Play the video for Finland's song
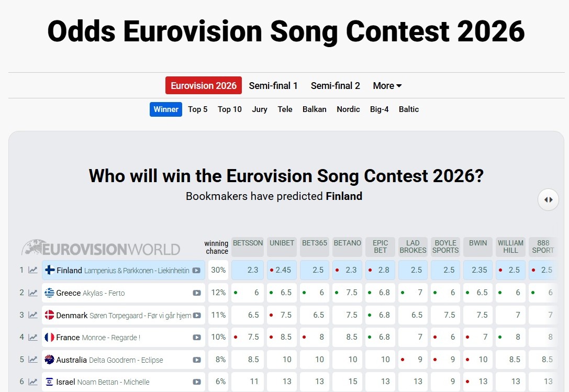569x392 pixels. pos(196,271)
